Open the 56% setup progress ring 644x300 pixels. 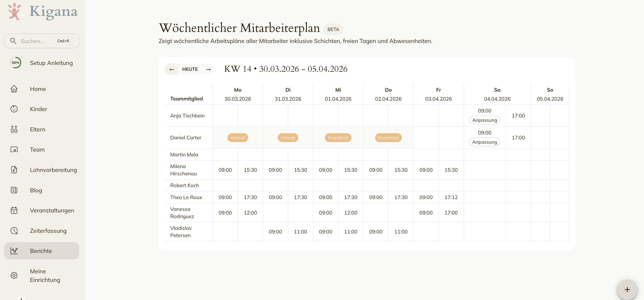[x=16, y=62]
